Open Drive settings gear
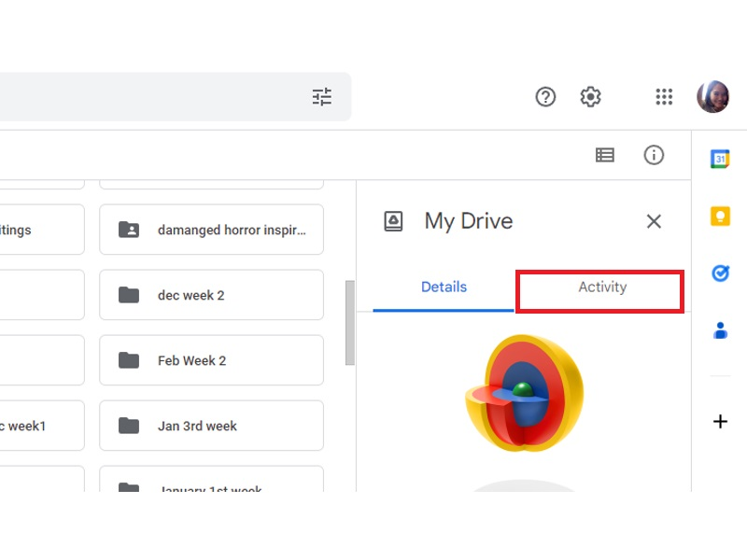Screen dimensions: 747x560 tap(590, 97)
